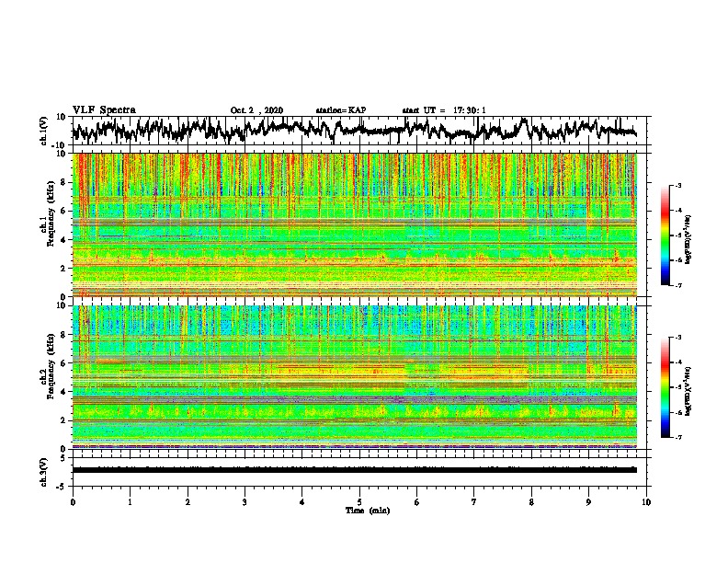Click tick label "0" on the Time axis
Image resolution: width=728 pixels, height=563 pixels.
pos(73,502)
